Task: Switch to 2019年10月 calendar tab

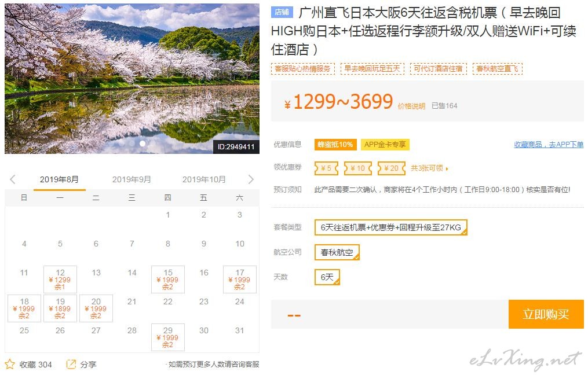Action: click(x=204, y=179)
